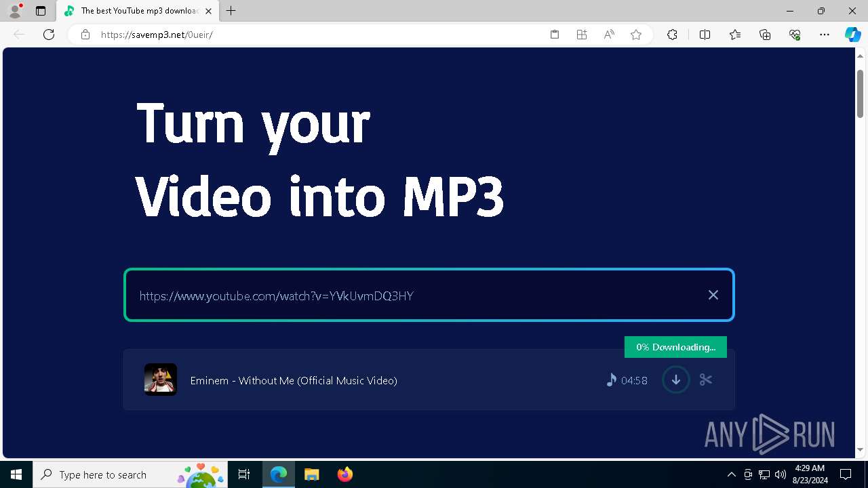Click the Eminem - Without Me title
868x488 pixels.
(294, 380)
